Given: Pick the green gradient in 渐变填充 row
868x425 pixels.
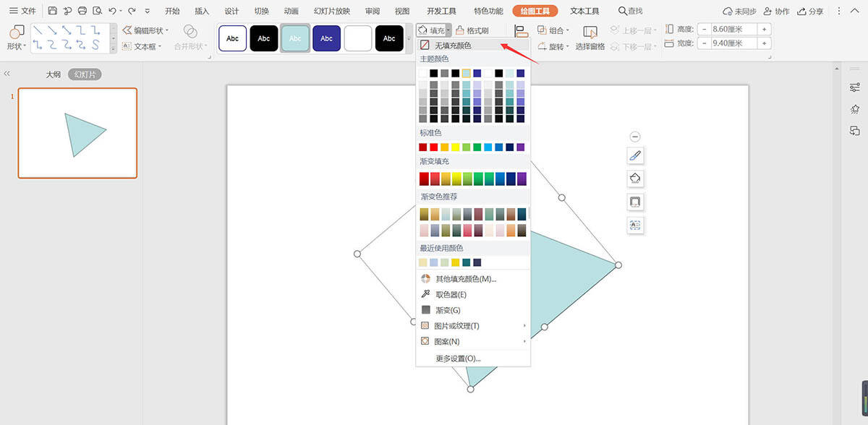Looking at the screenshot, I should 477,179.
